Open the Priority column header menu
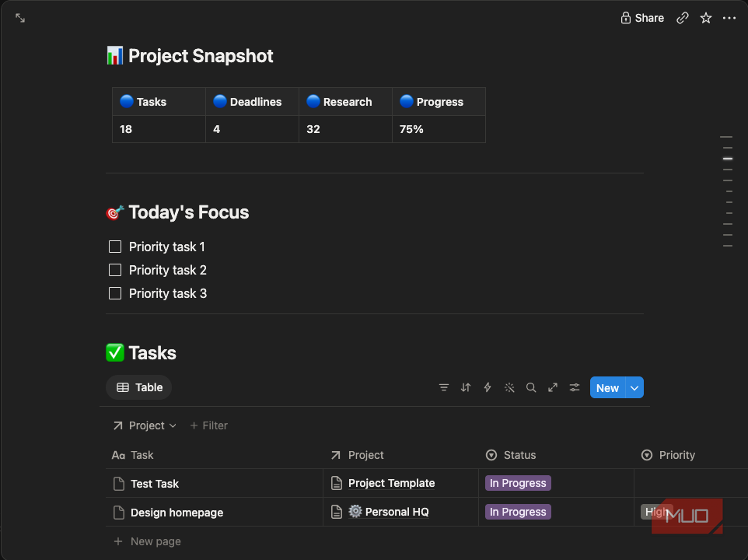748x560 pixels. (x=668, y=455)
